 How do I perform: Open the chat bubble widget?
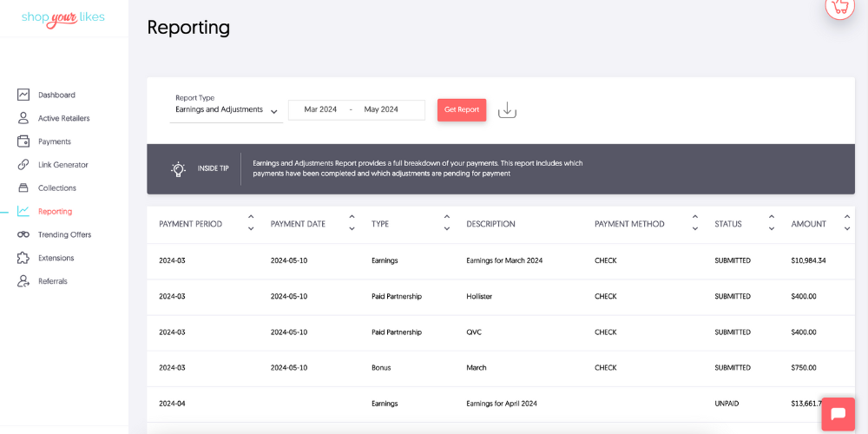point(838,414)
